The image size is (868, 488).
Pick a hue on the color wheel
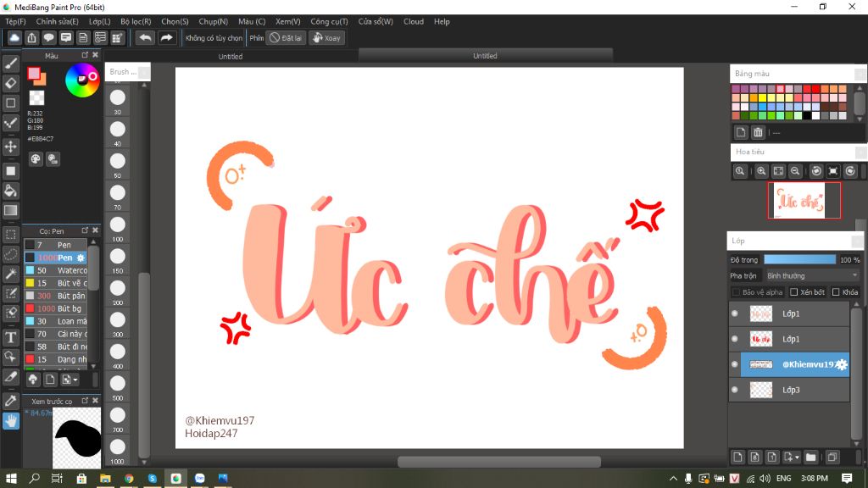point(82,80)
